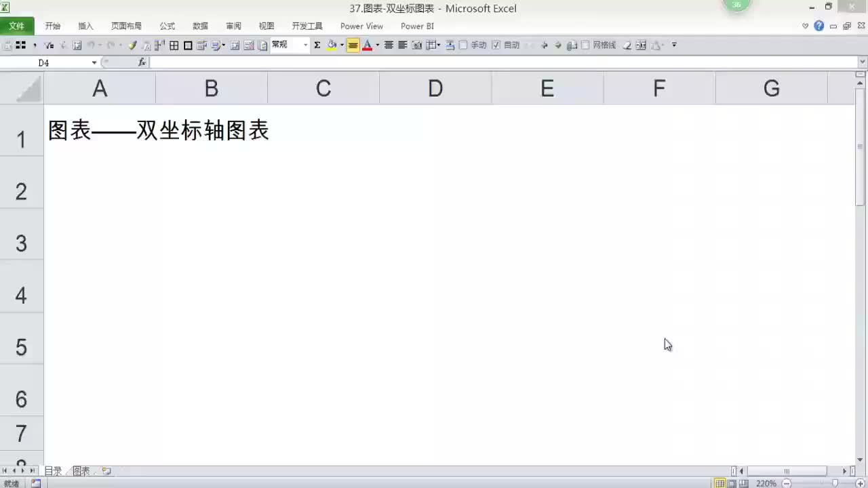The image size is (868, 488).
Task: Switch to the 图表 sheet tab
Action: [x=81, y=471]
